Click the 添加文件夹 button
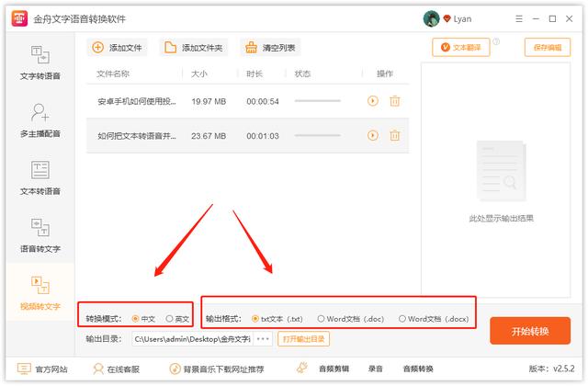 tap(194, 48)
